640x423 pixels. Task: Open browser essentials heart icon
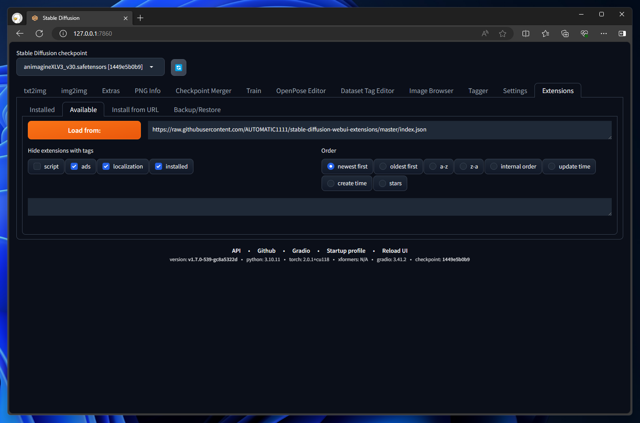[584, 33]
